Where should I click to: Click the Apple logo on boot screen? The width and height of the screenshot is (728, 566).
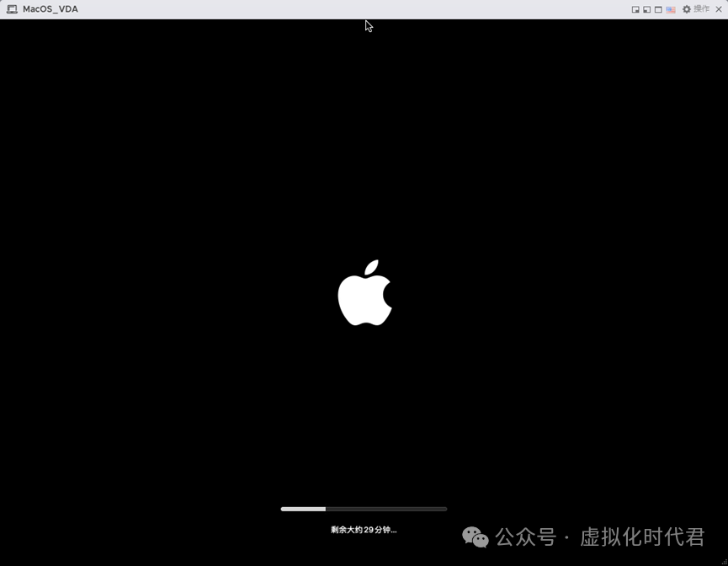pos(365,293)
